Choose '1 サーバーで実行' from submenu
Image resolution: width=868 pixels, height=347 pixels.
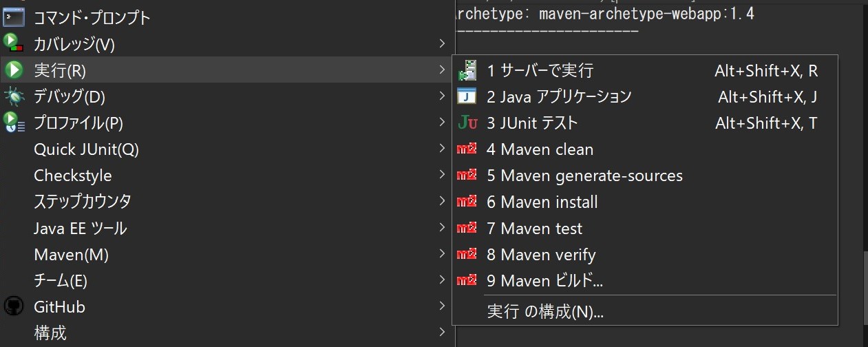[645, 70]
